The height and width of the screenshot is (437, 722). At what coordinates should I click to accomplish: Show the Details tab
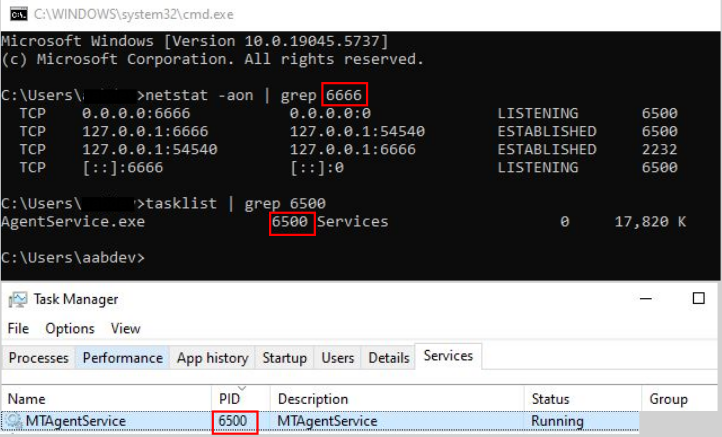389,357
